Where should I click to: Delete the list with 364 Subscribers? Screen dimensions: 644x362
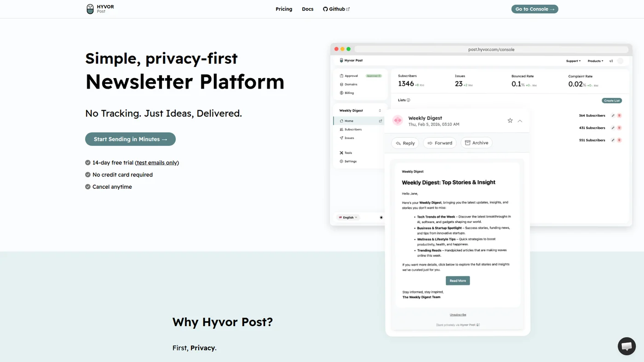[x=619, y=116]
